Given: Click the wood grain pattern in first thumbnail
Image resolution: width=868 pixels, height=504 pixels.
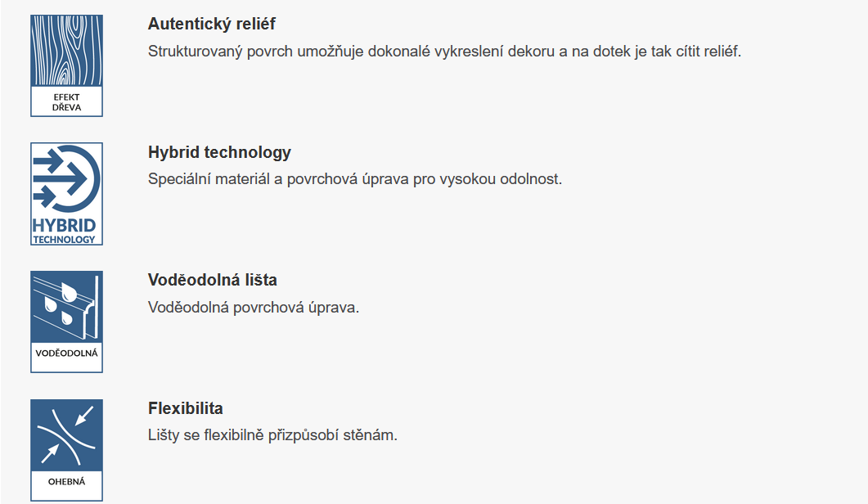Looking at the screenshot, I should point(66,51).
